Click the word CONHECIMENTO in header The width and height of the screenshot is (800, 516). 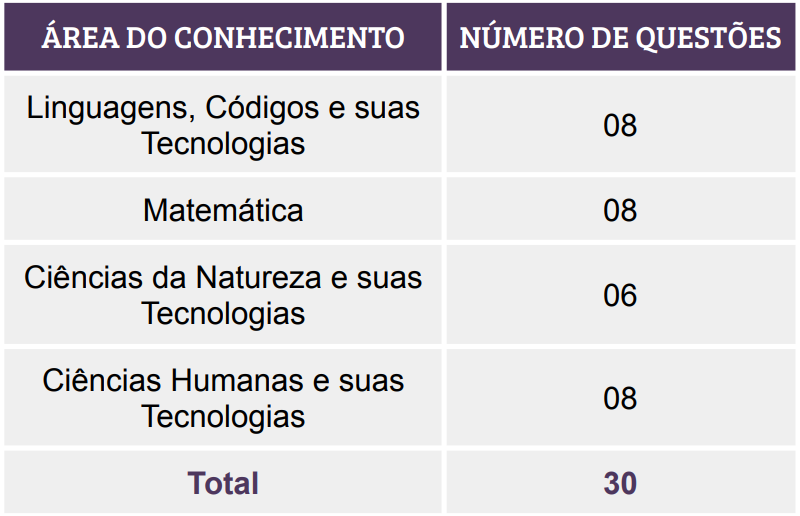(x=290, y=38)
